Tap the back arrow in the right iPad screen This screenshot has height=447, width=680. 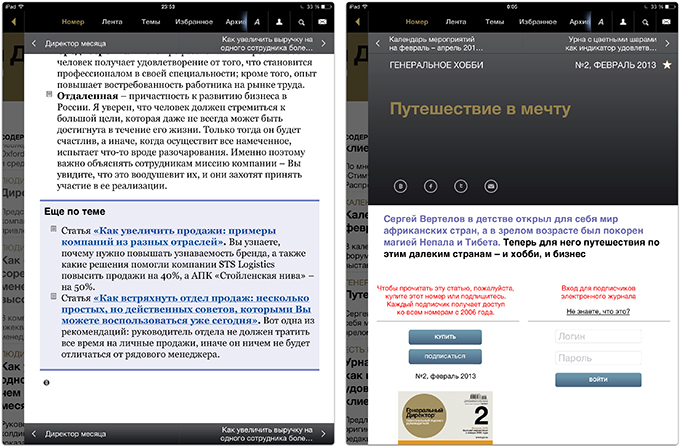[x=357, y=22]
